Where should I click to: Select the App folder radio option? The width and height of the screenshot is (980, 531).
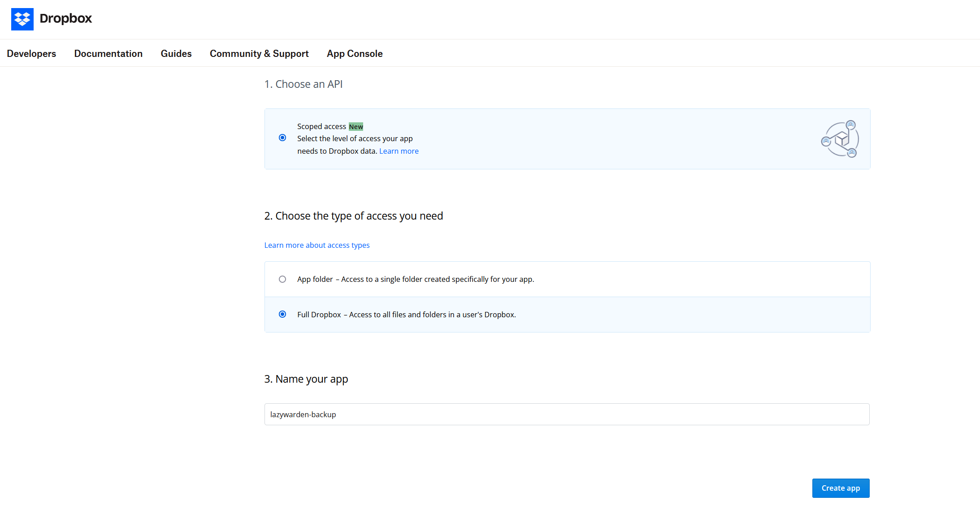pos(282,279)
